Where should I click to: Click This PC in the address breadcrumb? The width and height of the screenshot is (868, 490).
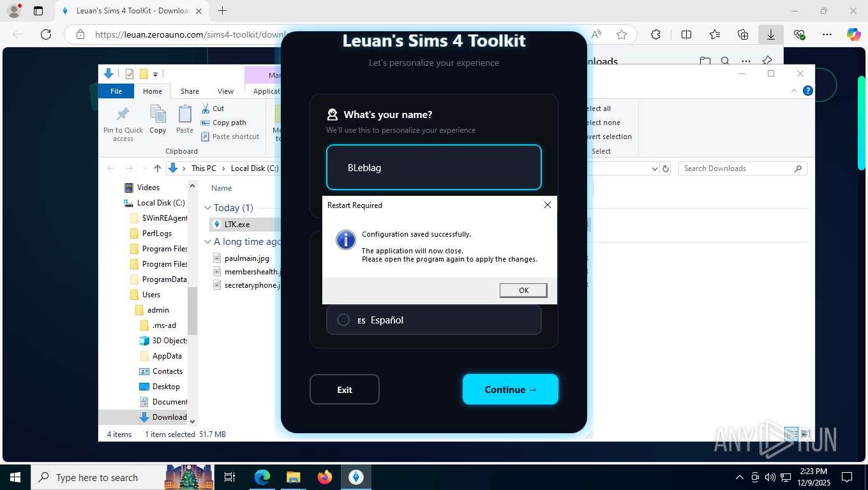tap(204, 168)
